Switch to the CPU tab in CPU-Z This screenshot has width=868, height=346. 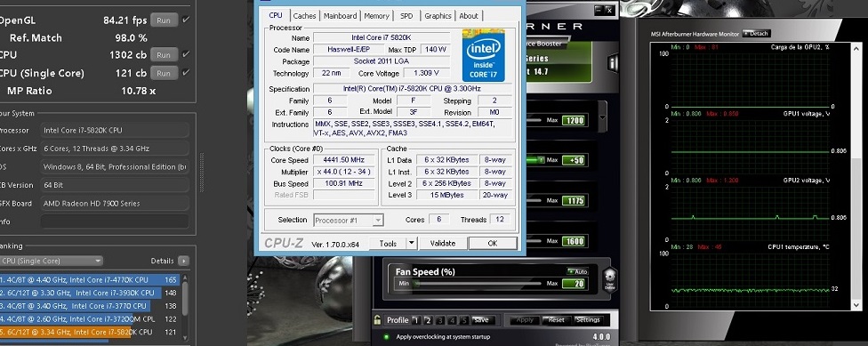tap(276, 15)
